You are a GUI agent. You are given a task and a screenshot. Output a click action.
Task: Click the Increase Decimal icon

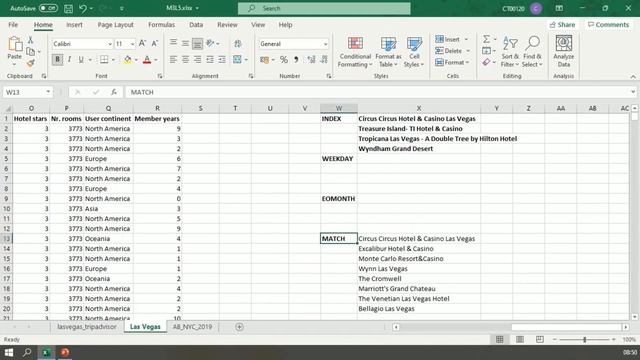[311, 60]
